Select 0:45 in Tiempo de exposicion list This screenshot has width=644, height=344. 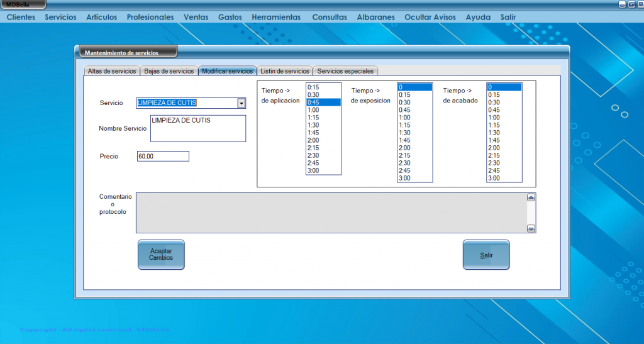click(415, 110)
